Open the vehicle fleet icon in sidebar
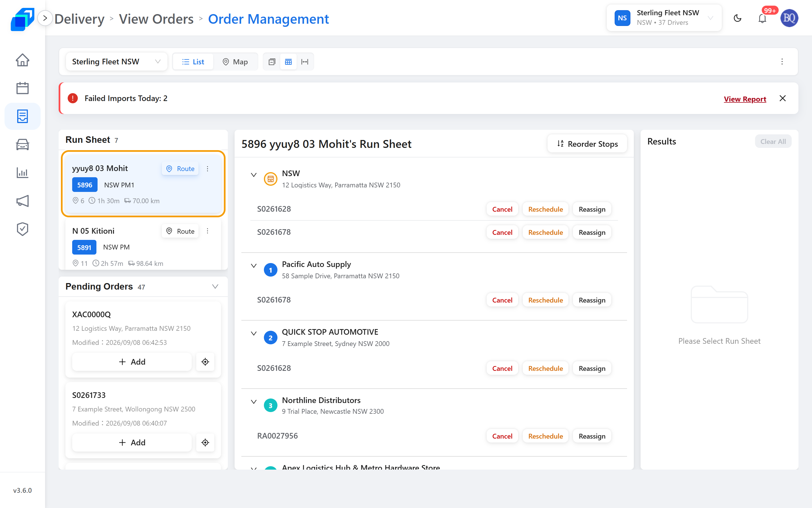 [x=23, y=144]
